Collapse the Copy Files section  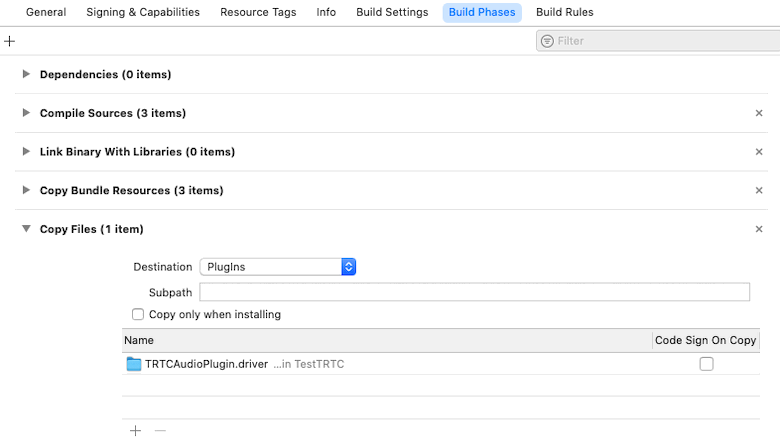26,229
